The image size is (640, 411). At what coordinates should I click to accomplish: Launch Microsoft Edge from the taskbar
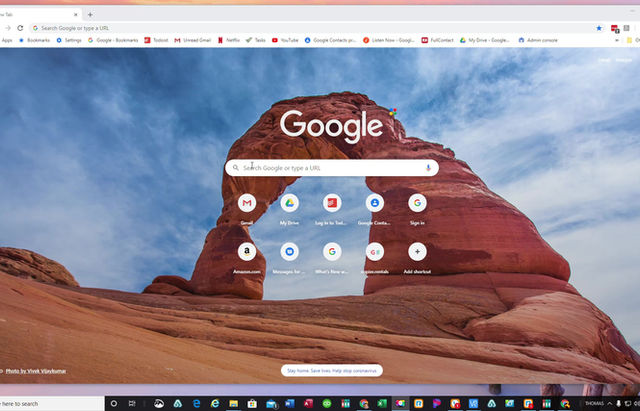[196, 404]
